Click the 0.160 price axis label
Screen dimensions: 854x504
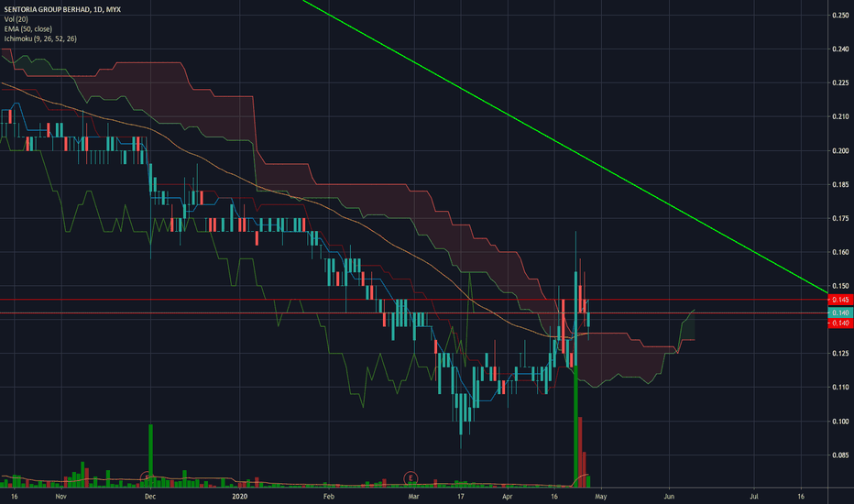coord(840,252)
